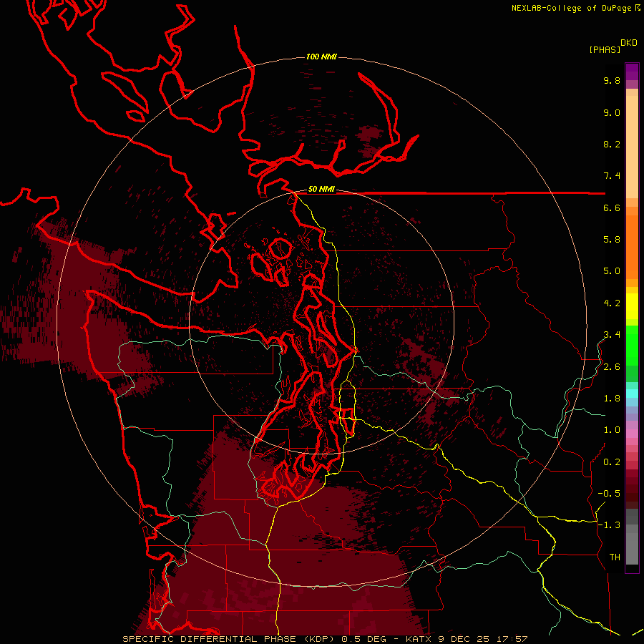644x644 pixels.
Task: Click the 5.0 scale label
Action: tap(612, 271)
